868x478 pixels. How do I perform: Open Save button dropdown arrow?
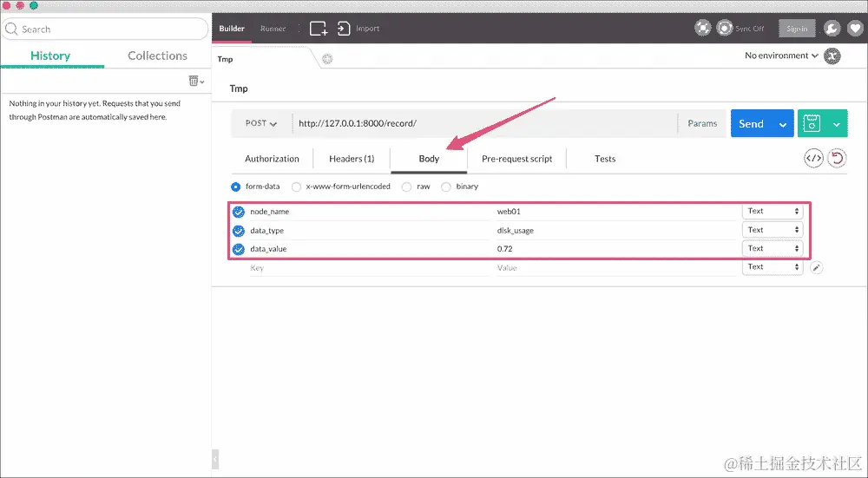point(837,124)
